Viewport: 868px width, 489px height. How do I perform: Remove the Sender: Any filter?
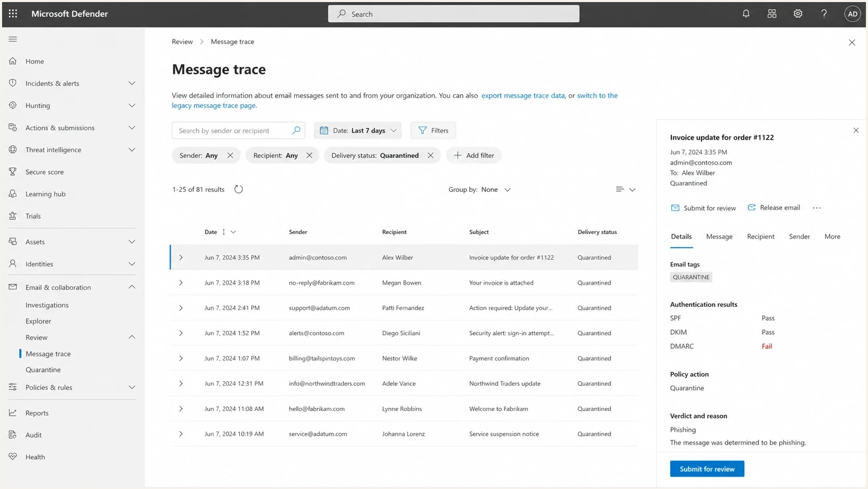[x=230, y=155]
